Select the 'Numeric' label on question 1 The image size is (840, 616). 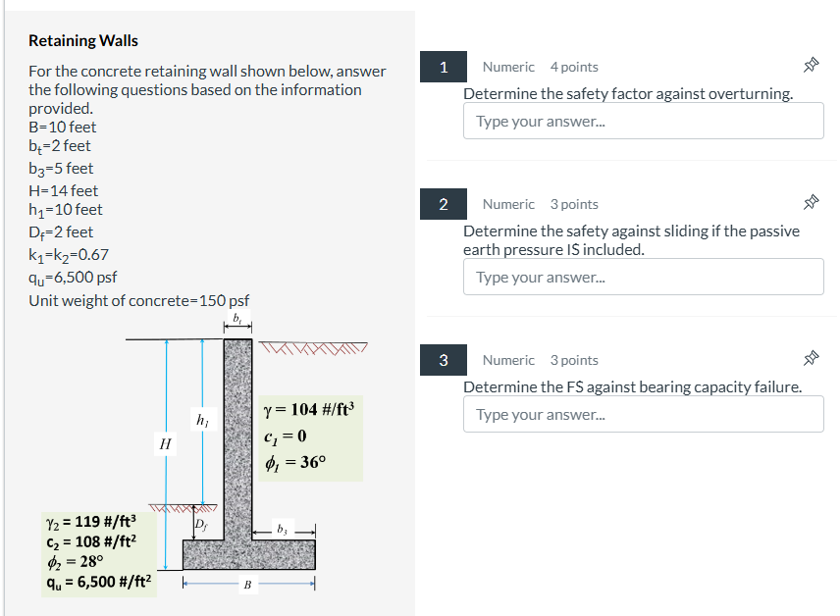[508, 67]
